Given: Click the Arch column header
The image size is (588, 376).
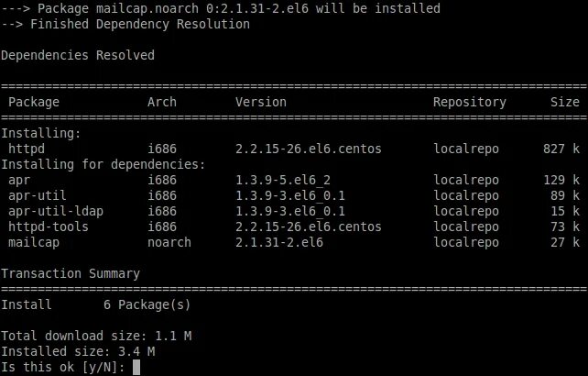Looking at the screenshot, I should (x=162, y=102).
